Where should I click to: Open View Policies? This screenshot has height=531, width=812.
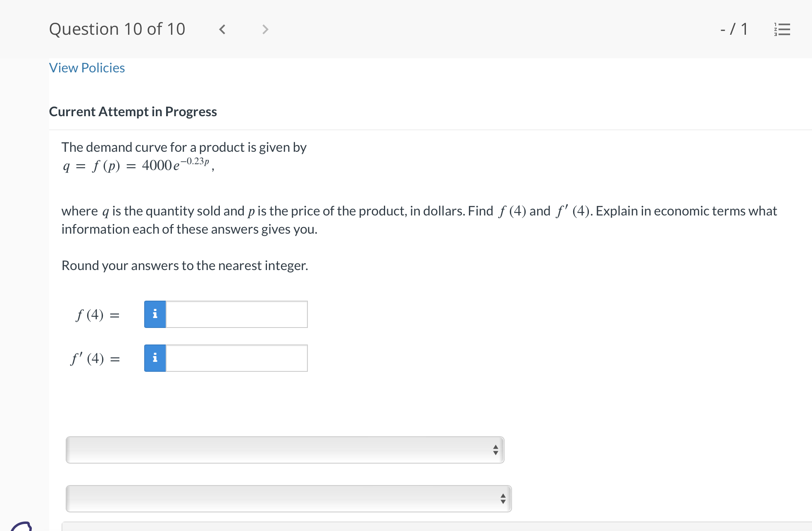(87, 67)
